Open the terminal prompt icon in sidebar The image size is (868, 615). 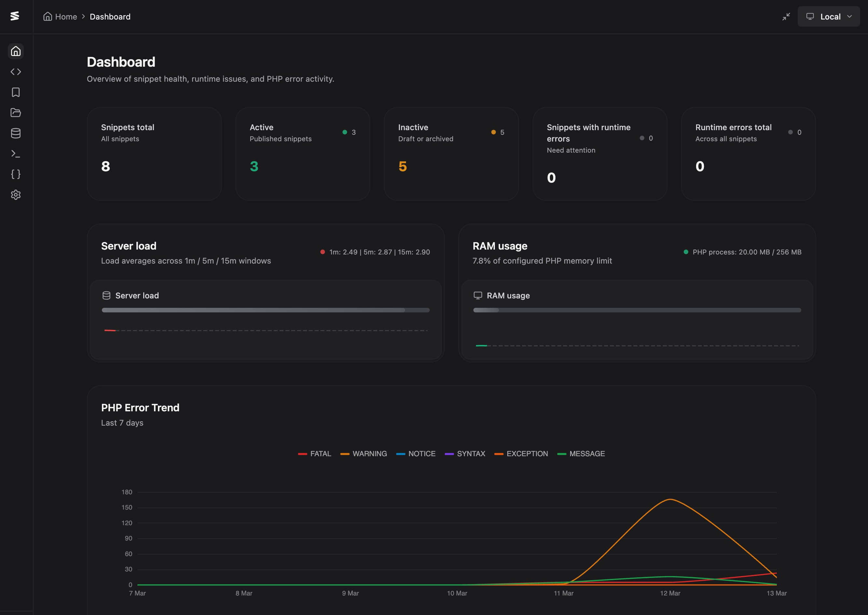16,154
